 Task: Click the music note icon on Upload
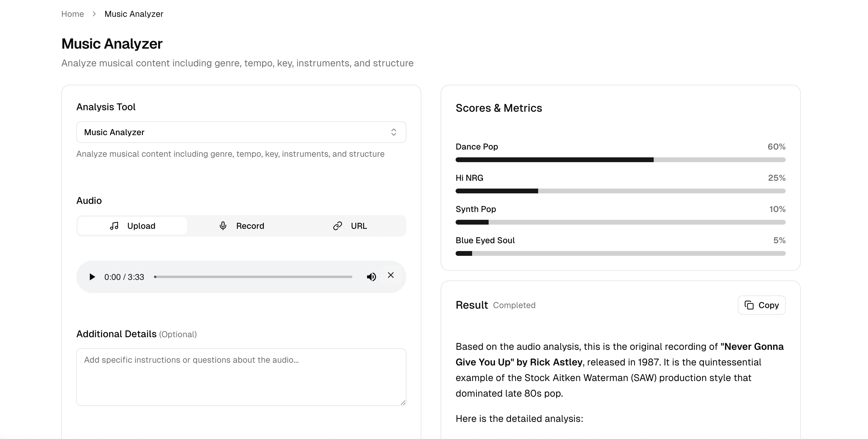115,226
